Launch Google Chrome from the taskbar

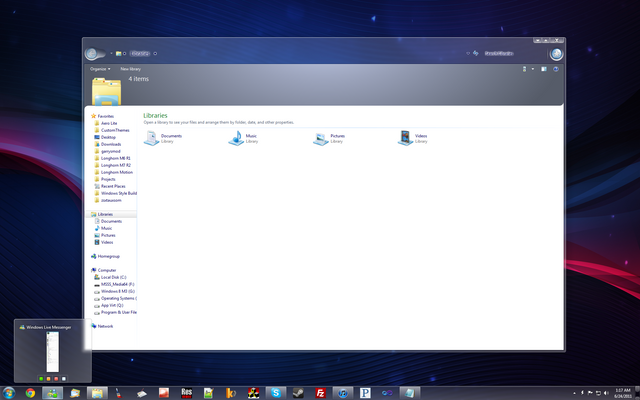pyautogui.click(x=30, y=392)
